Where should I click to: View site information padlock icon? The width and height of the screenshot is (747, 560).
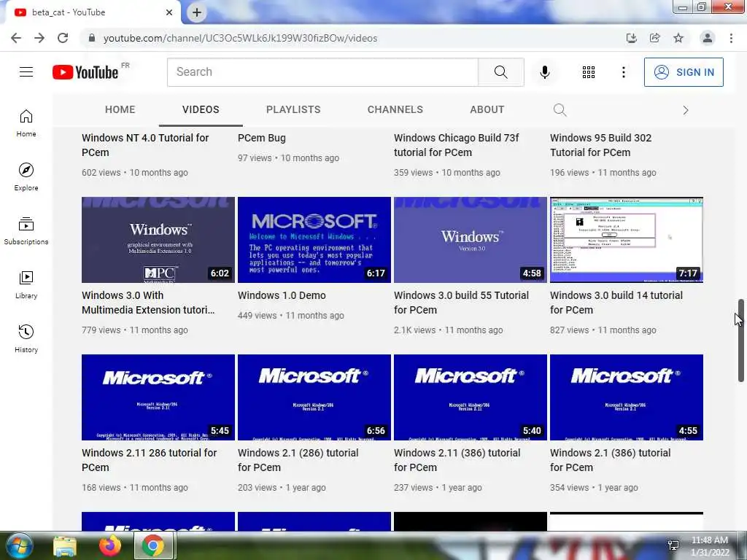(92, 38)
